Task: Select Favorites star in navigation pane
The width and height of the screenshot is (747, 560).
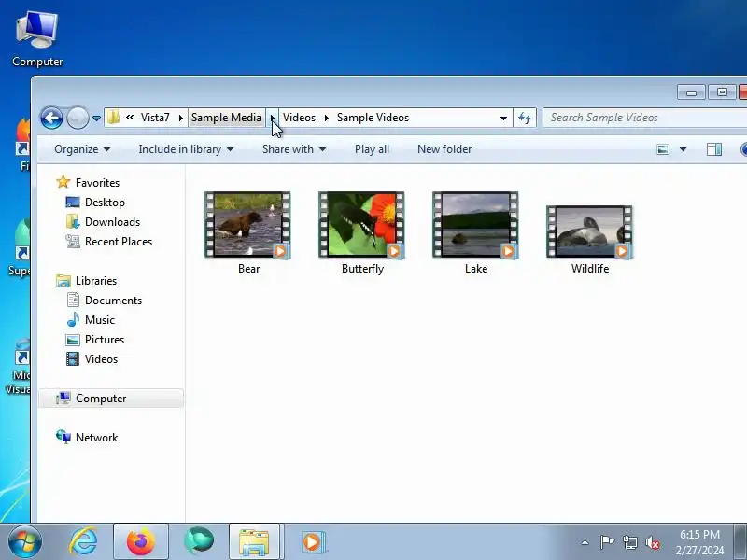Action: tap(63, 182)
